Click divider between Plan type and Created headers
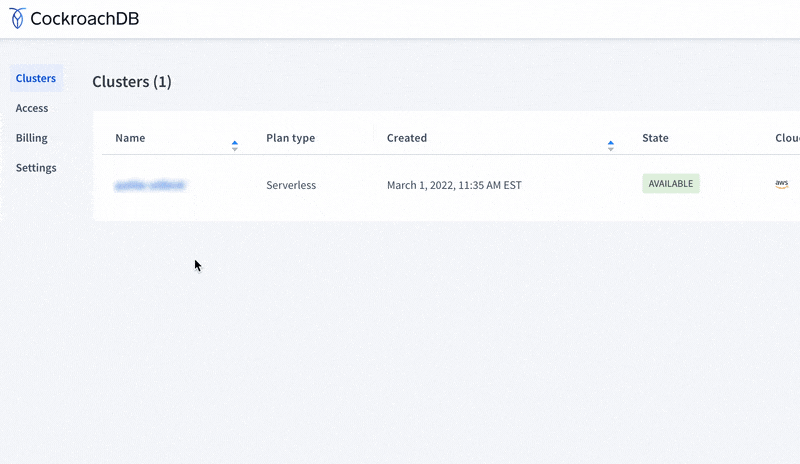 click(374, 138)
